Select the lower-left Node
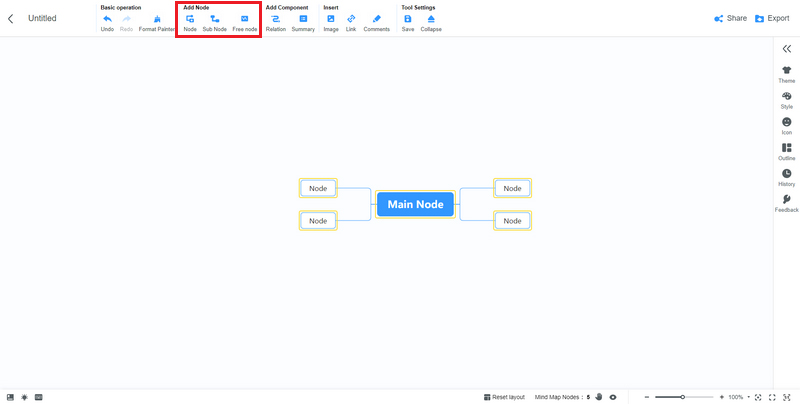The height and width of the screenshot is (404, 800). pos(318,221)
